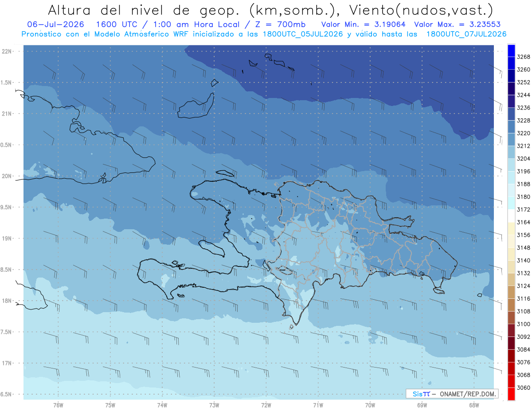Image resolution: width=532 pixels, height=411 pixels.
Task: Click the '3076' colorbar value
Action: (524, 362)
